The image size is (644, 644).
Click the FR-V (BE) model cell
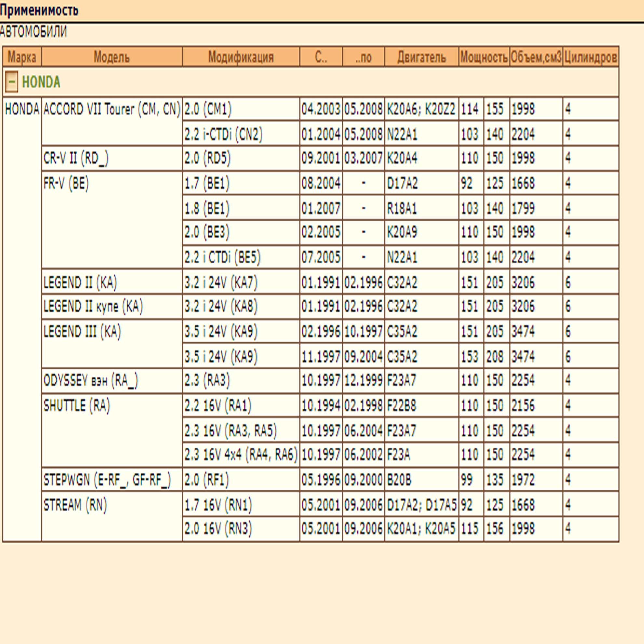click(112, 220)
